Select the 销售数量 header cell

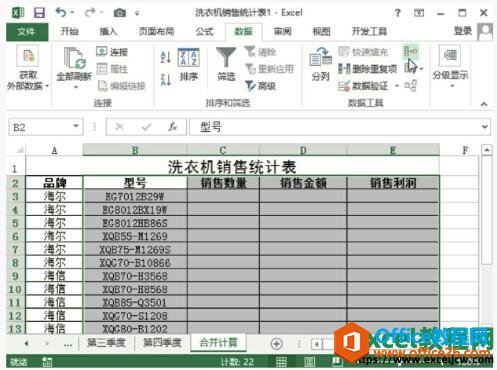tap(224, 183)
